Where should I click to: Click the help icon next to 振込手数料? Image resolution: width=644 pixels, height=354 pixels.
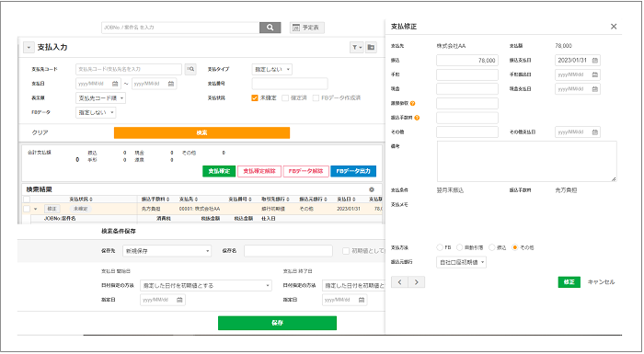tap(417, 118)
